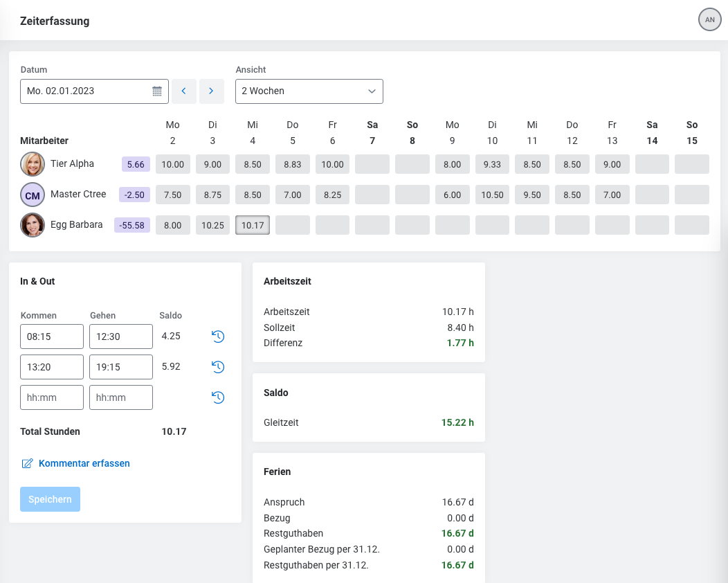The width and height of the screenshot is (728, 583).
Task: Click history icon for 13:20 entry row
Action: (x=218, y=367)
